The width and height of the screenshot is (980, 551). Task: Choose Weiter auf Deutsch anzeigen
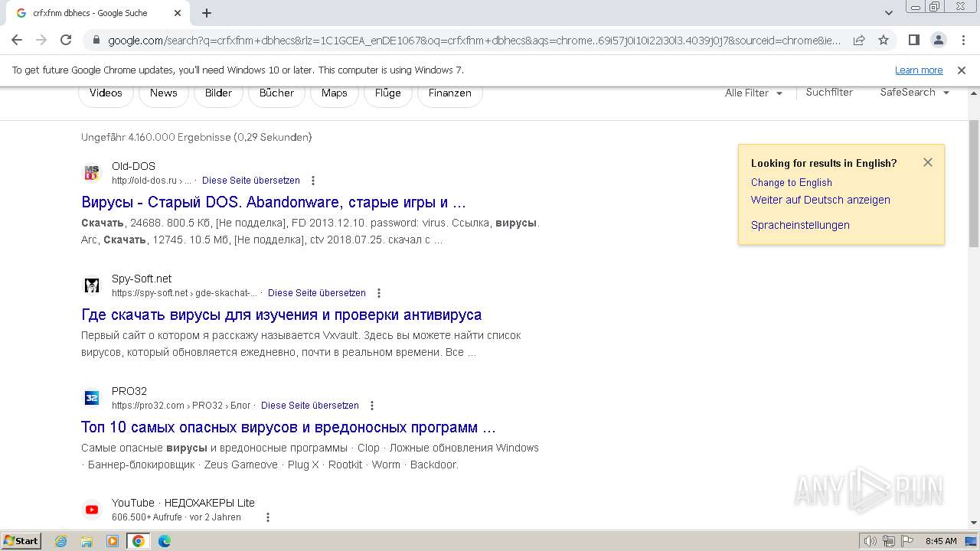[x=821, y=200]
